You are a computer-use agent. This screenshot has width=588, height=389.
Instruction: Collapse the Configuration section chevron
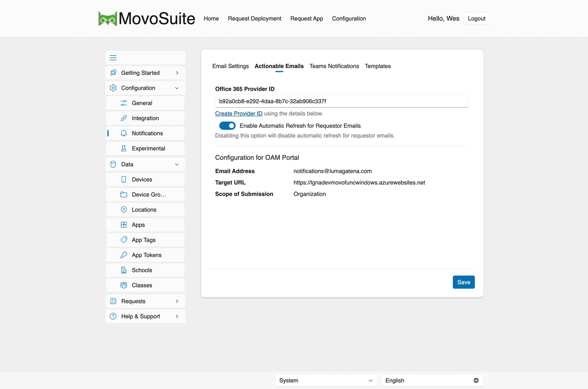click(177, 88)
